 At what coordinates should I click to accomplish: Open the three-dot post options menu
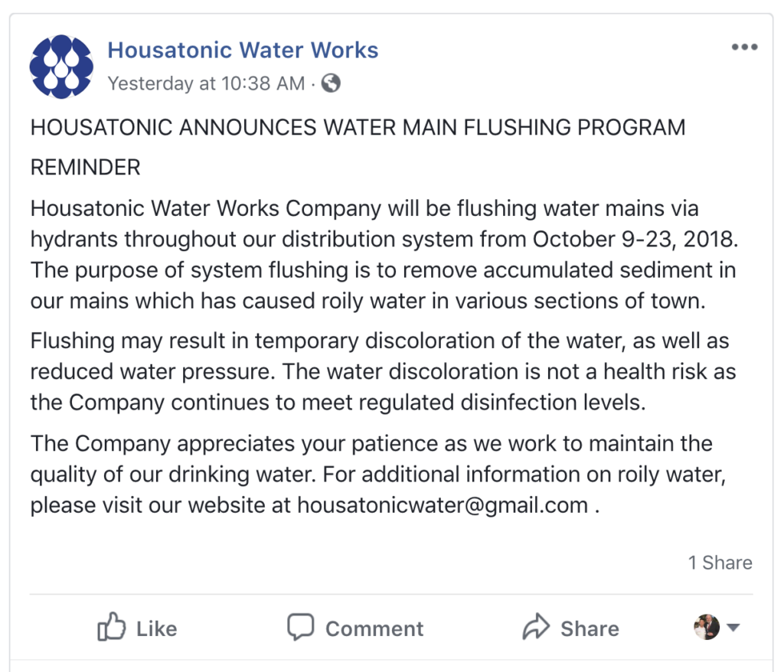point(744,47)
